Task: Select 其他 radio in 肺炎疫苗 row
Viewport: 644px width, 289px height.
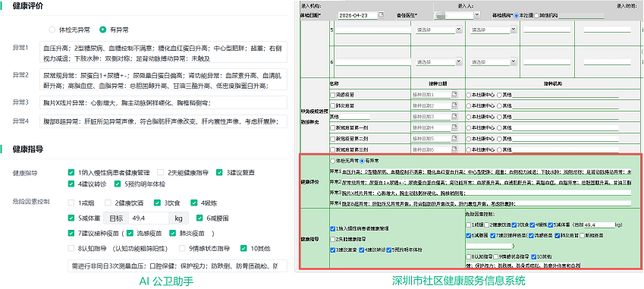Action: [x=499, y=106]
